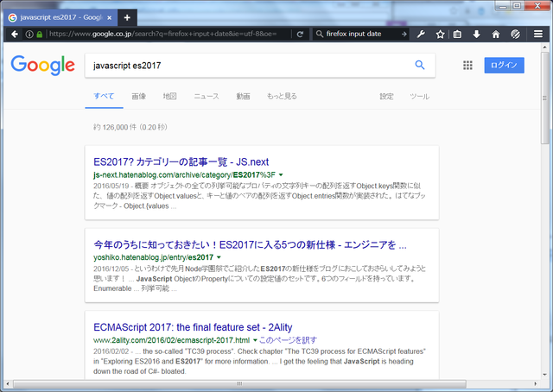
Task: View the green padlock security info
Action: [x=40, y=35]
